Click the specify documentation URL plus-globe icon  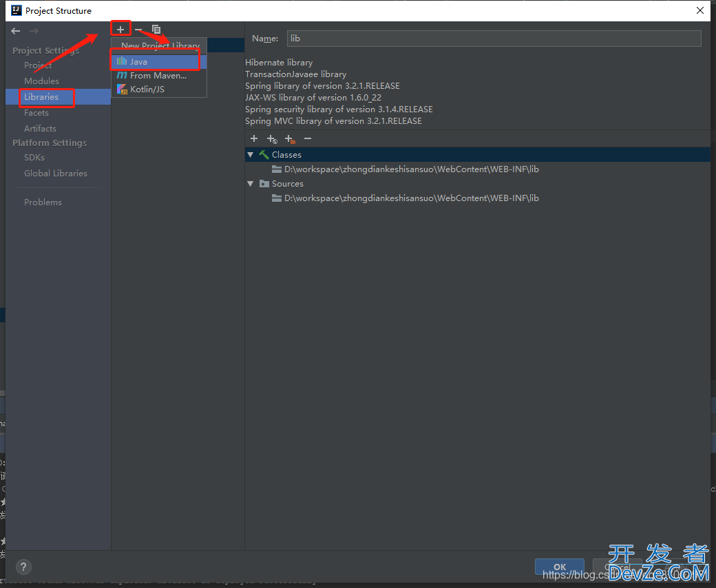point(272,139)
